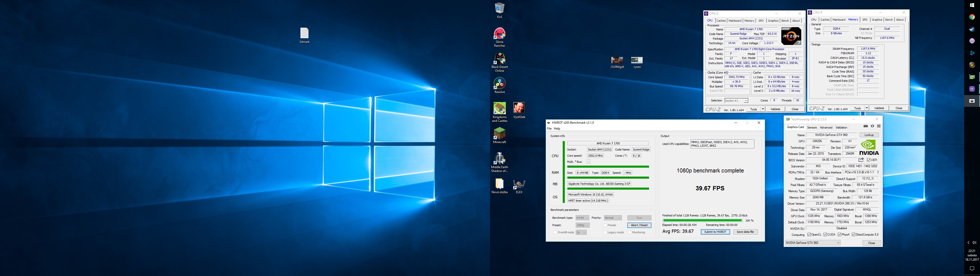Open the Overkill 2x dropdown
980x276 pixels.
(x=581, y=232)
